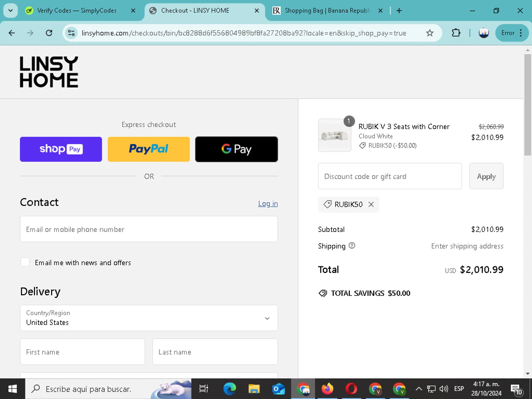The image size is (532, 399).
Task: Open a new browser tab
Action: click(x=399, y=11)
